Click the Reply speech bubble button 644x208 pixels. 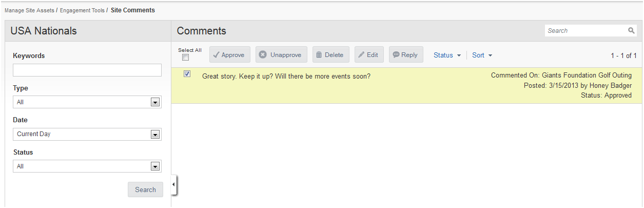coord(406,55)
